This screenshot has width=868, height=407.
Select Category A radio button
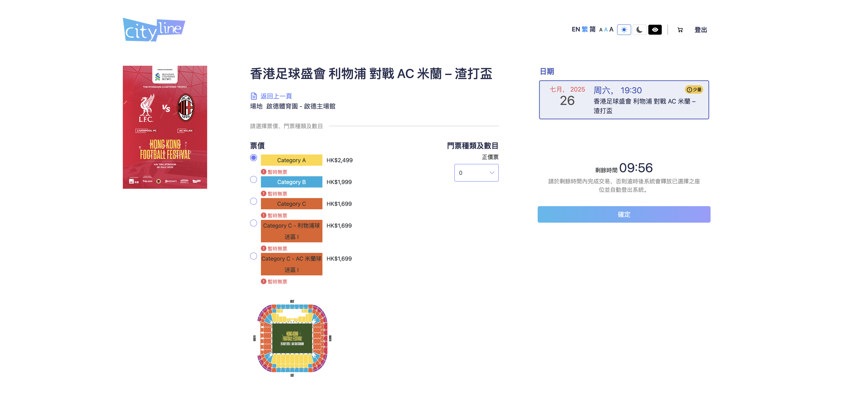point(253,158)
